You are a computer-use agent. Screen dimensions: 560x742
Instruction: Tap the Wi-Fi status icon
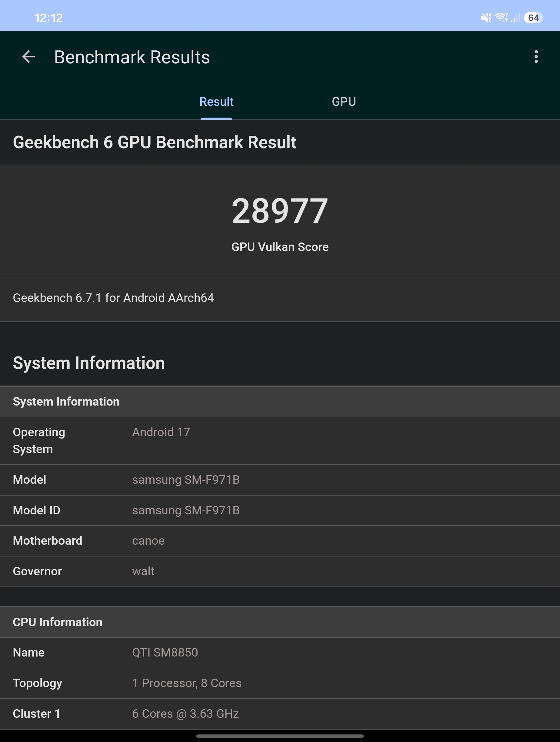click(x=501, y=18)
